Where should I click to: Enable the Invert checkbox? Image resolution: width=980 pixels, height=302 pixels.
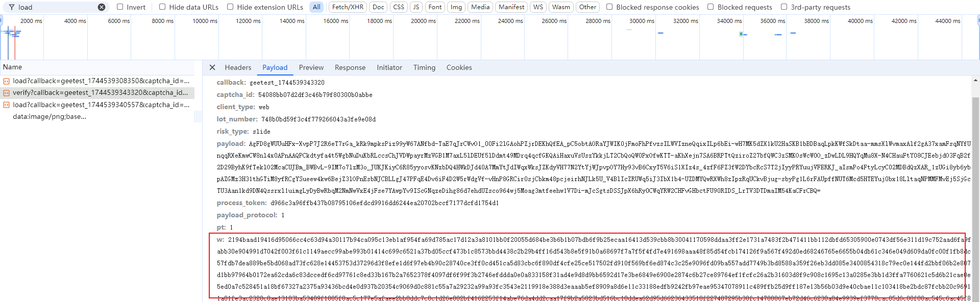120,7
